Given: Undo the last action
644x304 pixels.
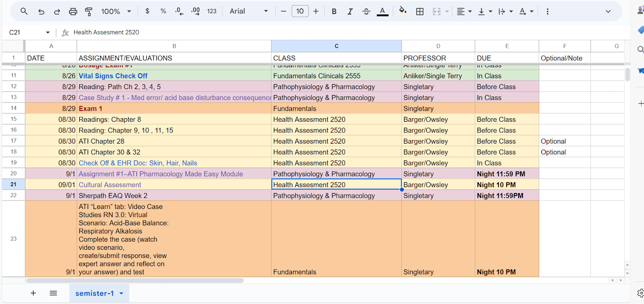Looking at the screenshot, I should [x=41, y=12].
